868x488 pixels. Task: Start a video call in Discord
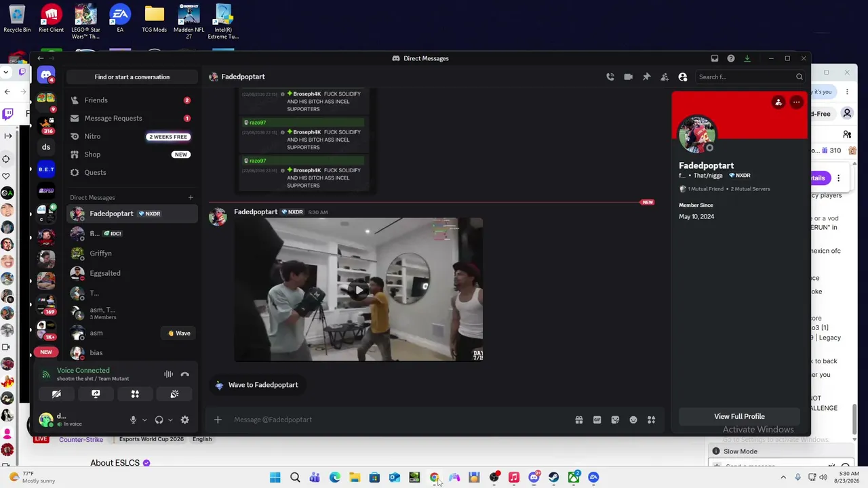628,77
